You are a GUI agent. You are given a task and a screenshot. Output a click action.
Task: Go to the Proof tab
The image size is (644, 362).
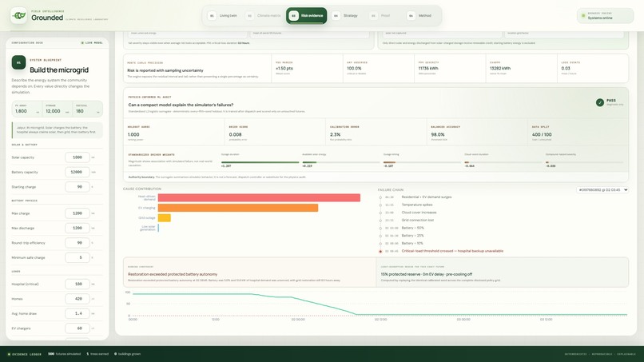[380, 16]
